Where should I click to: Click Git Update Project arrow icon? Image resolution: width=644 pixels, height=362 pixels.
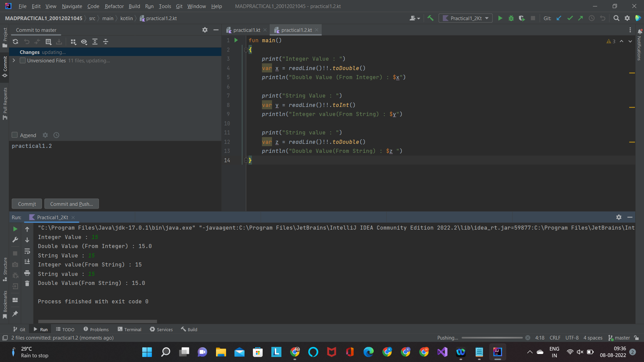[x=559, y=18]
